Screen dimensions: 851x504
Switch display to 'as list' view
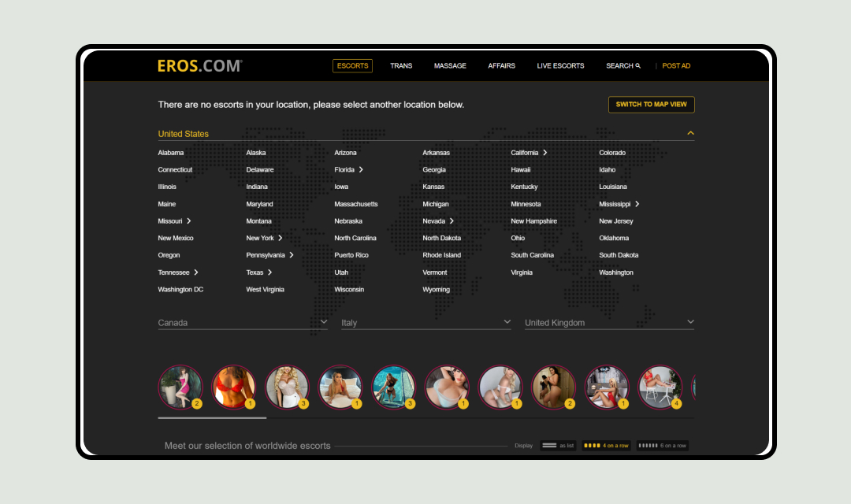557,445
